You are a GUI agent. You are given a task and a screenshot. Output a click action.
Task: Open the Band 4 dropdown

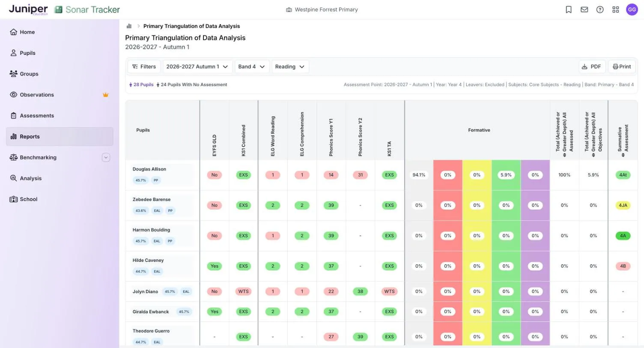point(252,66)
